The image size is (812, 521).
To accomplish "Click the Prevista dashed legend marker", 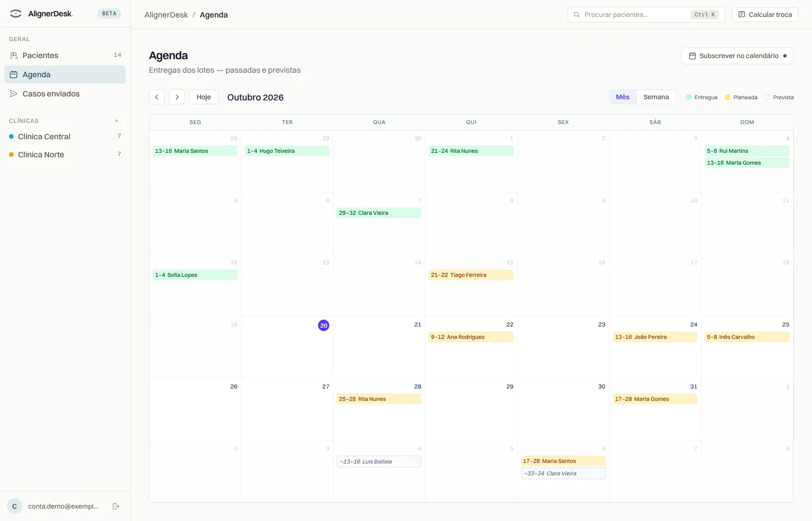I will pyautogui.click(x=767, y=97).
